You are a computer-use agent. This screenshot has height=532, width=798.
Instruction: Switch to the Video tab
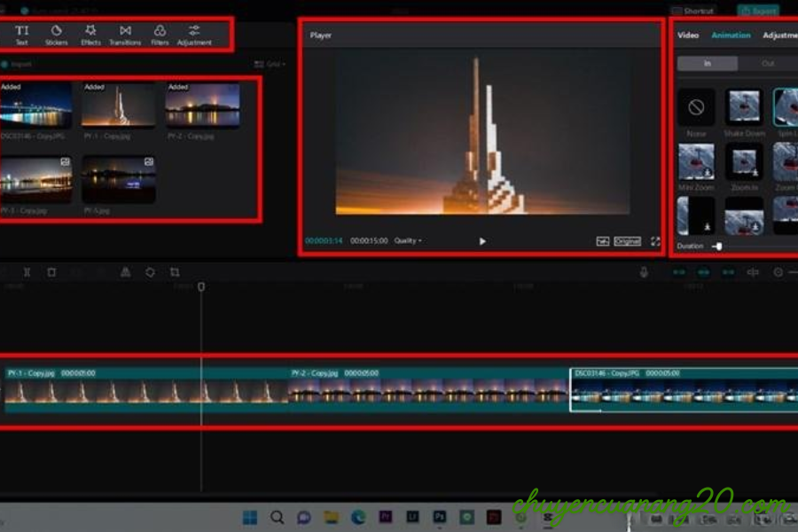tap(688, 35)
